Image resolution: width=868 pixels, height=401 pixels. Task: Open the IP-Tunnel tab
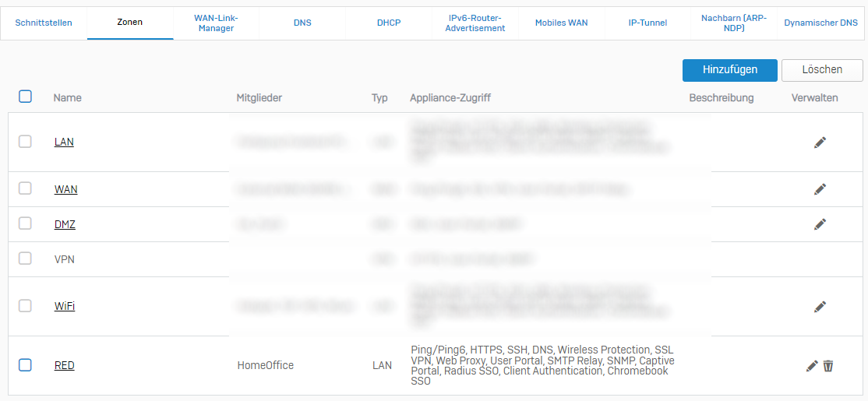[x=647, y=23]
